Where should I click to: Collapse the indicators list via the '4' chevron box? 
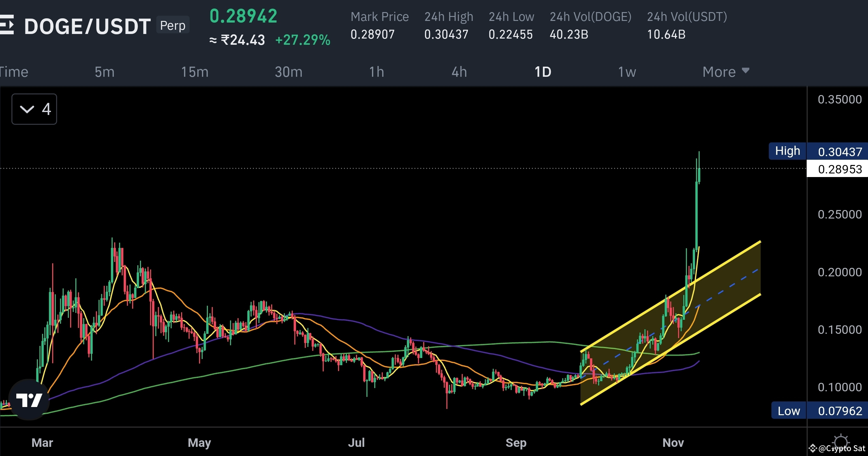34,109
